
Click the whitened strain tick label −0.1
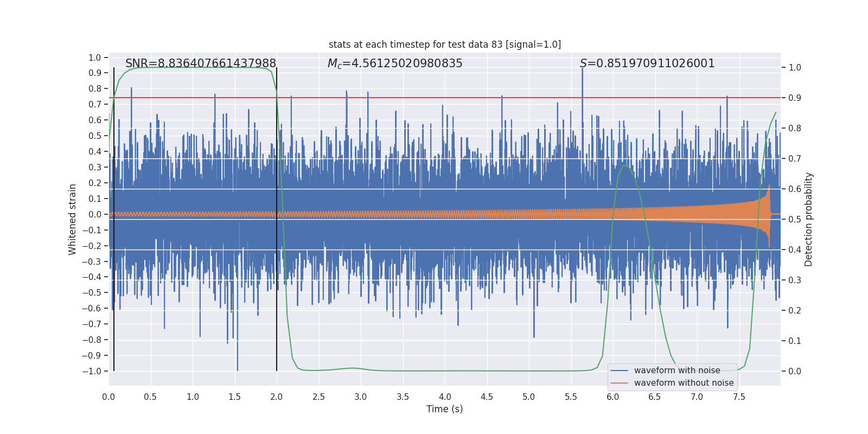[x=92, y=230]
